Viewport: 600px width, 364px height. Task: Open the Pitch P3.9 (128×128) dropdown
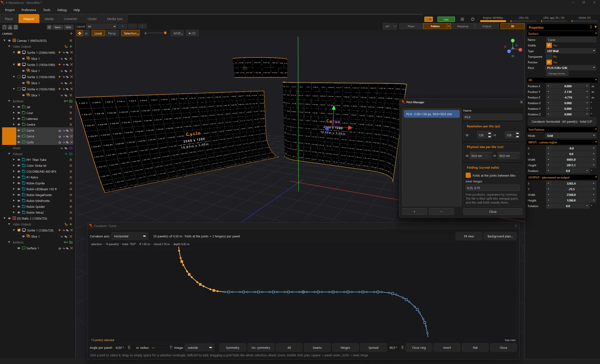(571, 68)
